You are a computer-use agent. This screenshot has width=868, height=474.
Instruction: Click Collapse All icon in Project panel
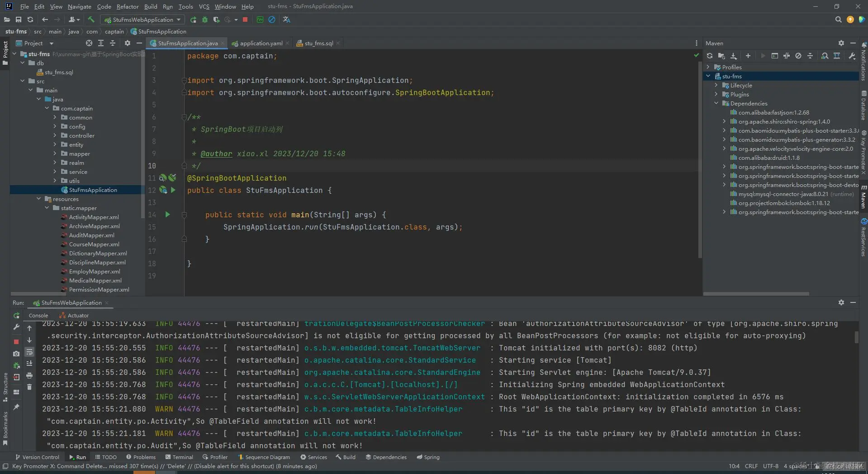113,43
